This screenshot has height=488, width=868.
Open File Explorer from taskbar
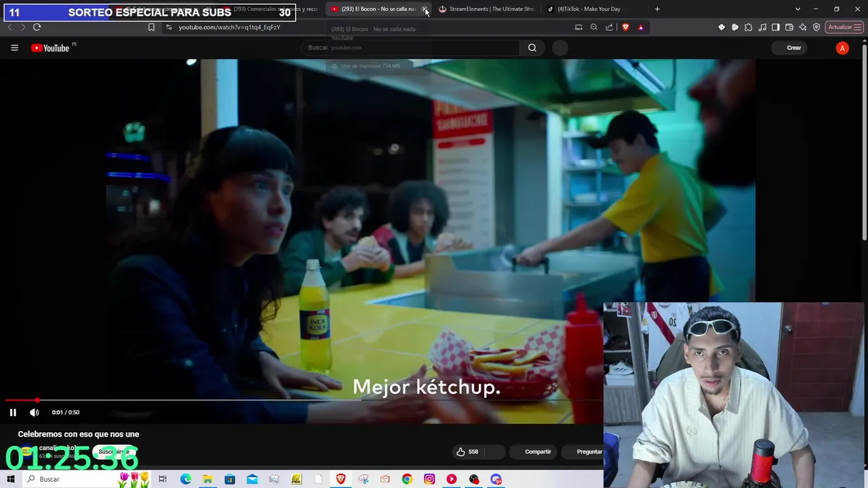tap(208, 479)
